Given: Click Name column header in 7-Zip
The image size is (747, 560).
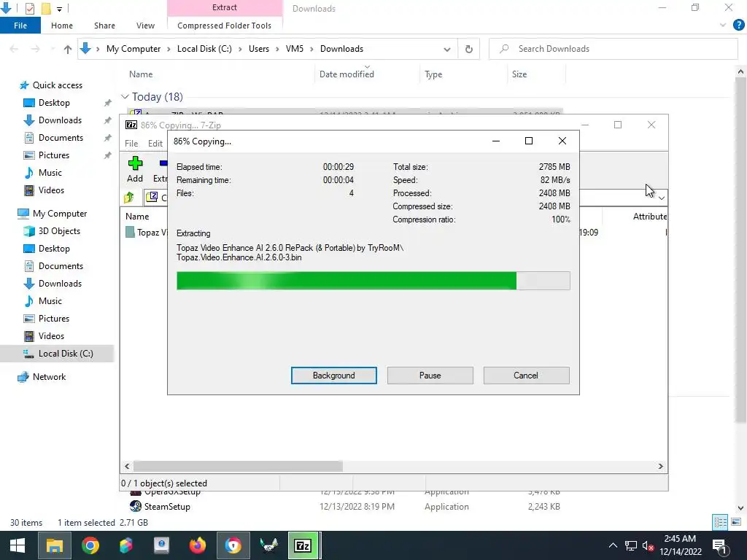Looking at the screenshot, I should (x=137, y=216).
